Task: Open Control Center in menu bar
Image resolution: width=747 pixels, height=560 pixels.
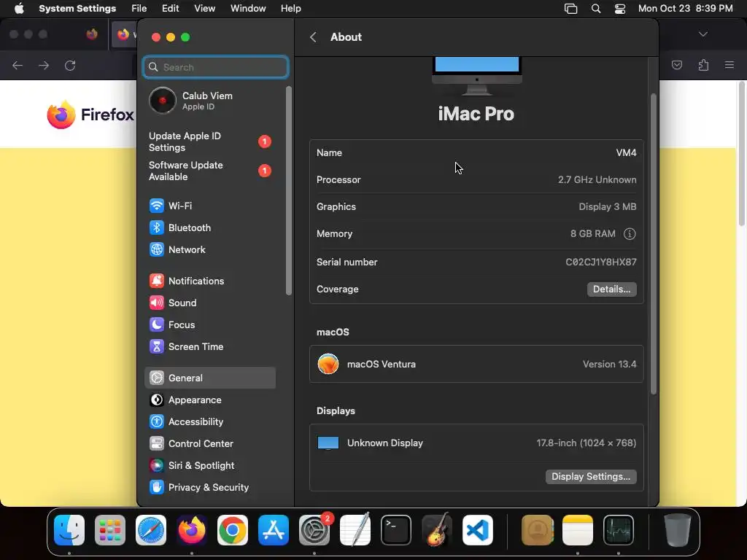Action: pos(620,9)
